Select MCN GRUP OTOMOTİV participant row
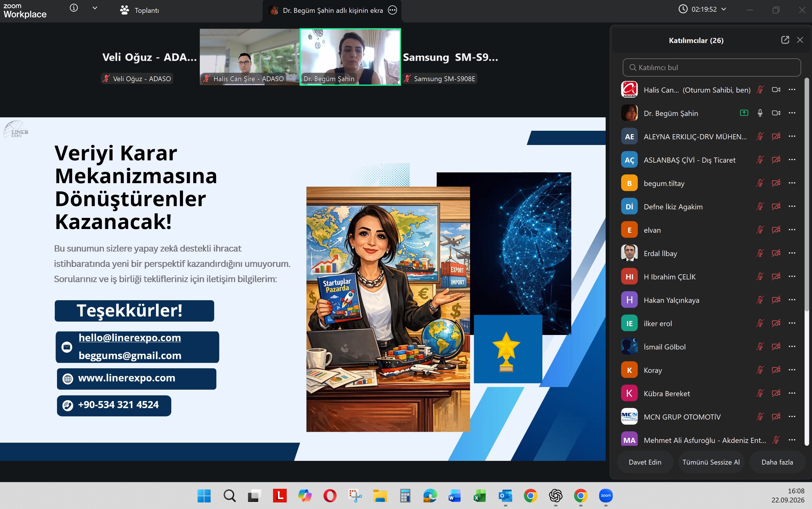This screenshot has width=812, height=509. 708,417
